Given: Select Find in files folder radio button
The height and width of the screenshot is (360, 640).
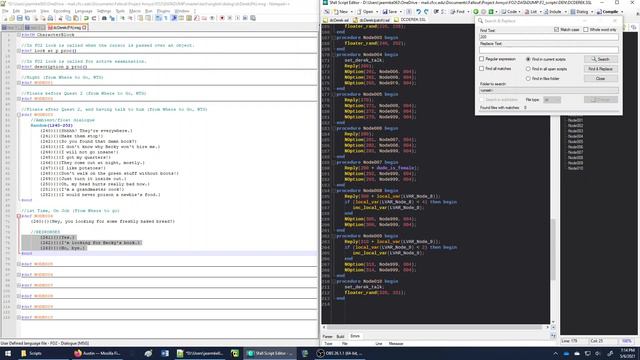Looking at the screenshot, I should pos(528,78).
